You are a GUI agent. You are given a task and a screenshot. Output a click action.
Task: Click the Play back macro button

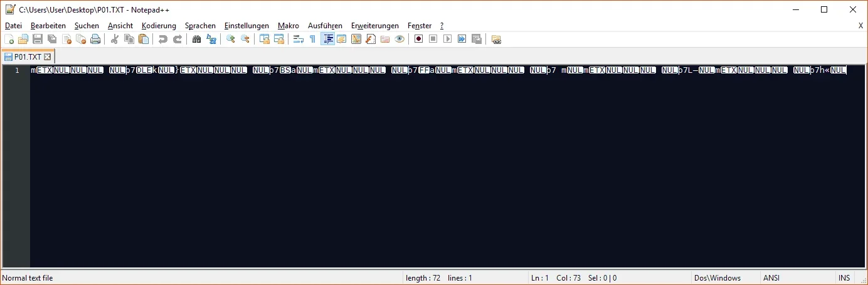447,39
